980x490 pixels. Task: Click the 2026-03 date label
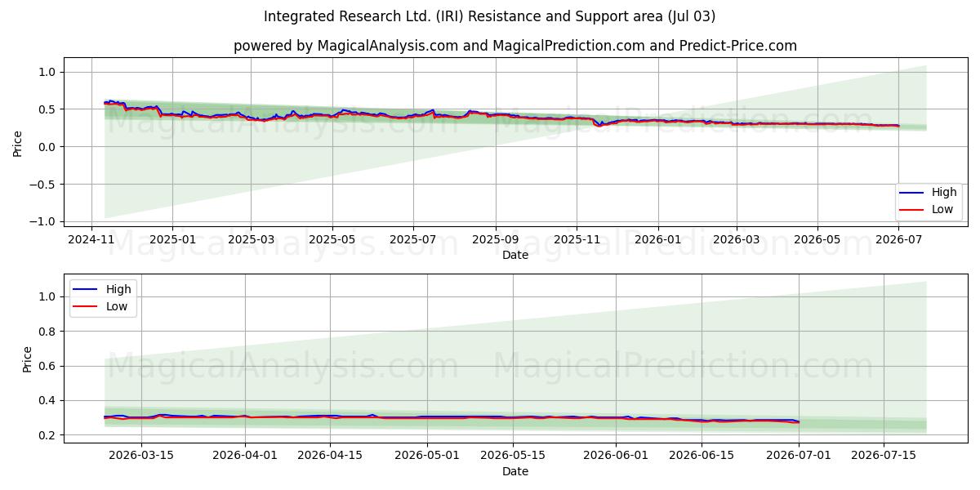pos(737,239)
